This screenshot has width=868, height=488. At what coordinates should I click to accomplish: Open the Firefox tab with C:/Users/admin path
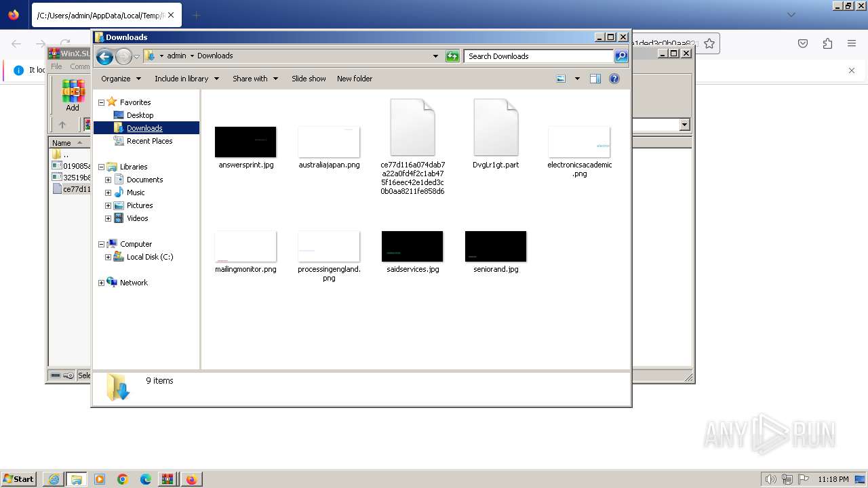[106, 15]
